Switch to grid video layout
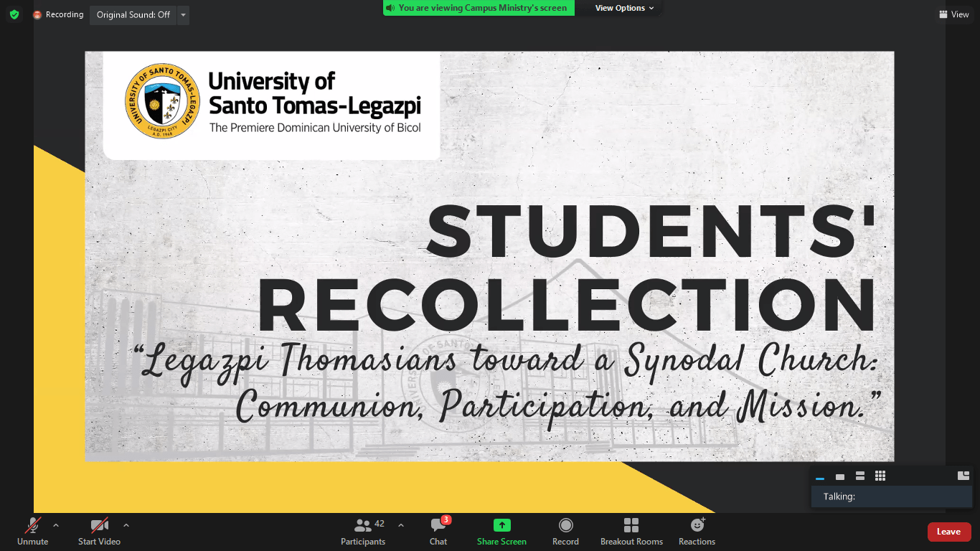The height and width of the screenshot is (551, 980). coord(880,475)
